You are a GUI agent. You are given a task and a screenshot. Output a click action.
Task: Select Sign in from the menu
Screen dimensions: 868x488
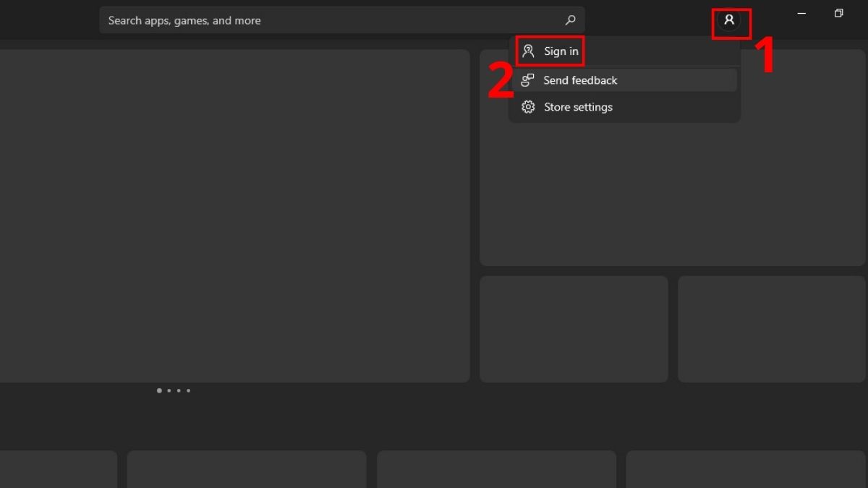click(x=624, y=51)
